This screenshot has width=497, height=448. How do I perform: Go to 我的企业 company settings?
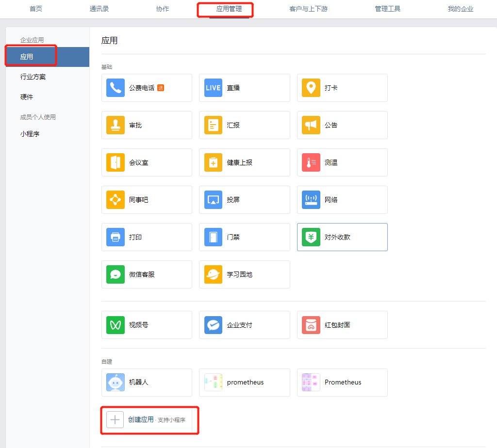point(460,9)
